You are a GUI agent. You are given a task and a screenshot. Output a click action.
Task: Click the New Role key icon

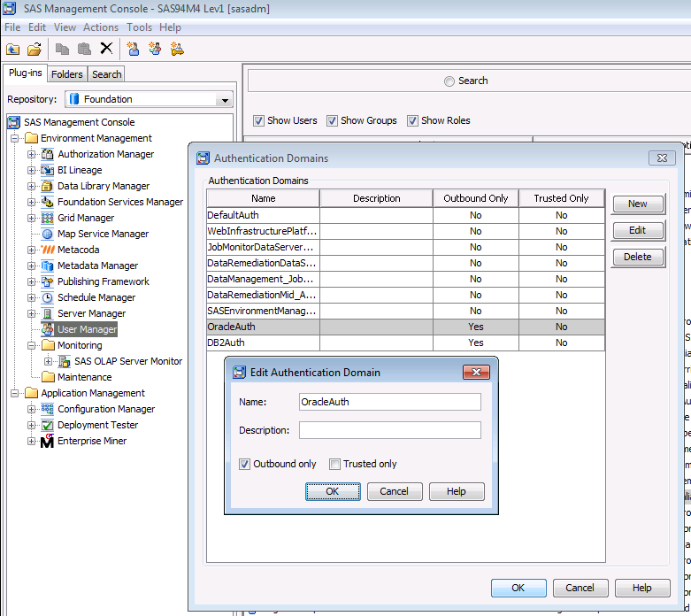(177, 49)
